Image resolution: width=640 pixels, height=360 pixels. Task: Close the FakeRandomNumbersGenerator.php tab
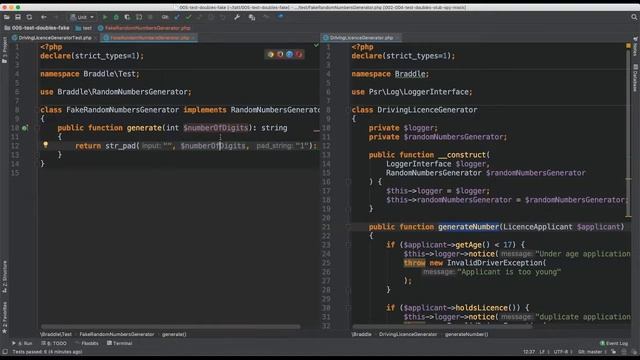coord(193,38)
